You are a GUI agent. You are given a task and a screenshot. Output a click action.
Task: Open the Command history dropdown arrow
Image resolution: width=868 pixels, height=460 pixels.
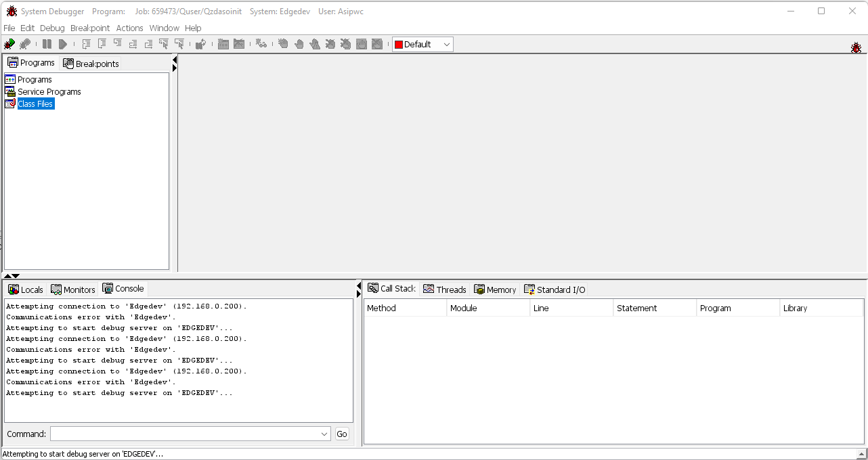point(324,434)
